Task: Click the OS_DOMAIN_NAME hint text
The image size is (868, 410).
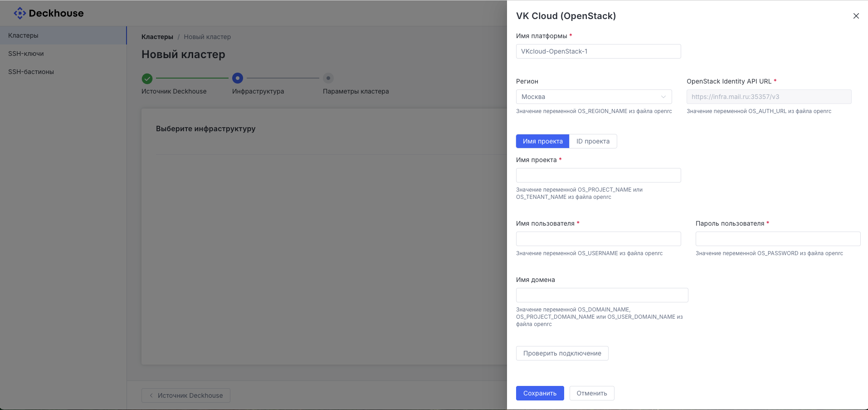Action: click(599, 317)
